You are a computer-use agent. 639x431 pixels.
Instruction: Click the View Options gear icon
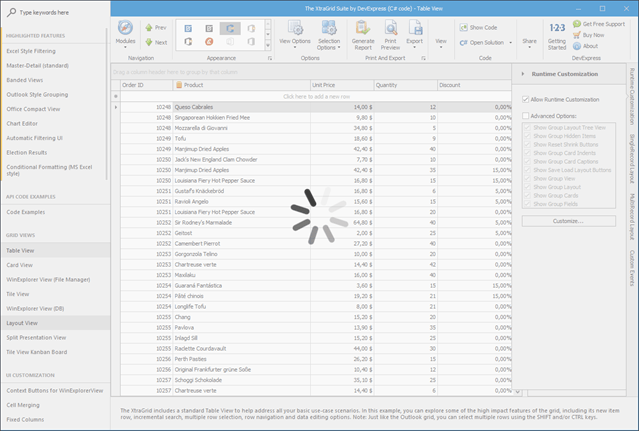[295, 28]
